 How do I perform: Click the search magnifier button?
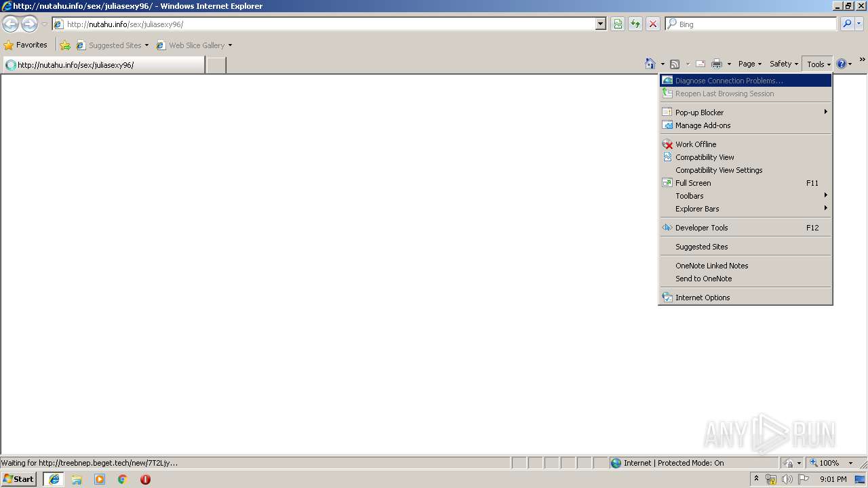coord(847,24)
